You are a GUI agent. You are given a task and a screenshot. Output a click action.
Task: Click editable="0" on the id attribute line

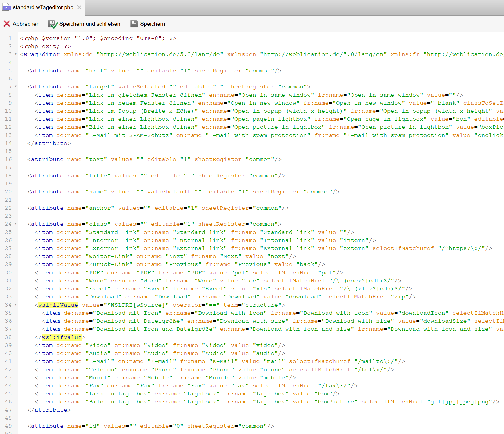(162, 426)
